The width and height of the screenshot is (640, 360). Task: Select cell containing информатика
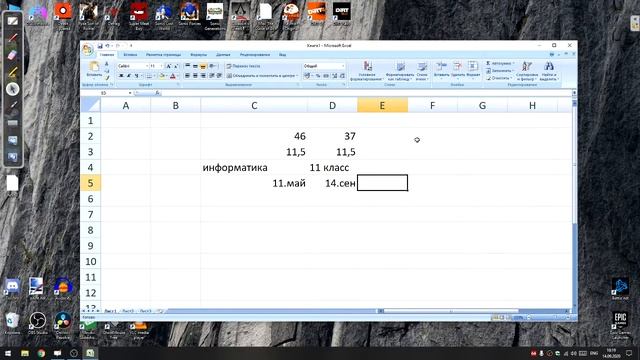254,168
